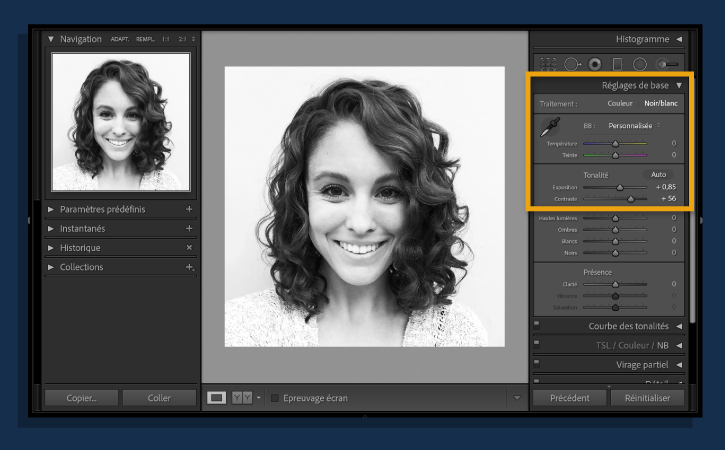The image size is (725, 450).
Task: Toggle Virage partiel panel switch
Action: point(536,362)
